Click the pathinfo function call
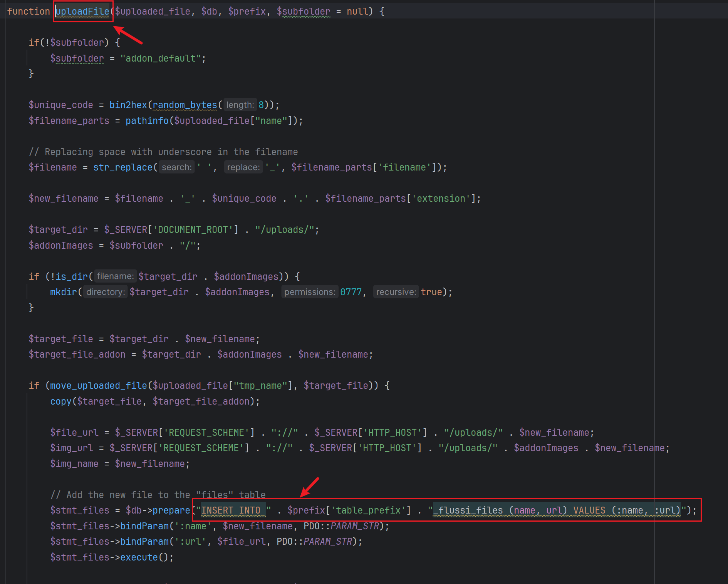 point(147,121)
